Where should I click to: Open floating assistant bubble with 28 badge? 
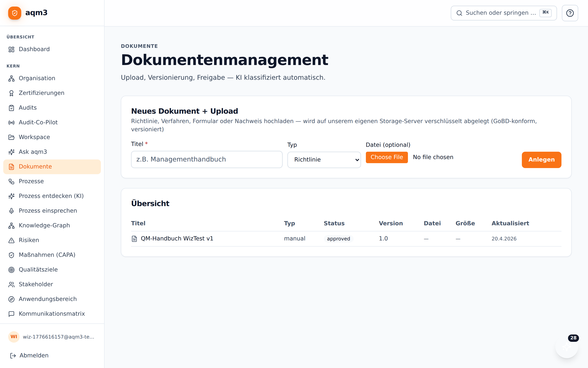point(567,347)
